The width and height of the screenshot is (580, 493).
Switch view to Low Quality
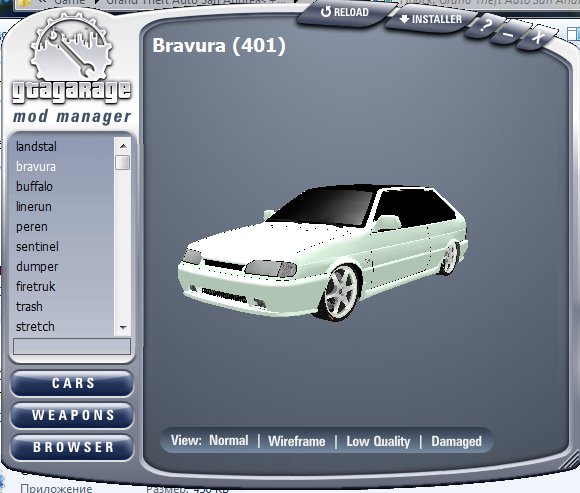[x=378, y=441]
